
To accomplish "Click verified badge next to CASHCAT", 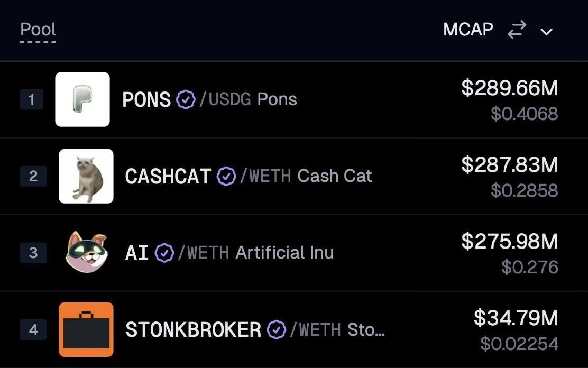I will tap(226, 176).
